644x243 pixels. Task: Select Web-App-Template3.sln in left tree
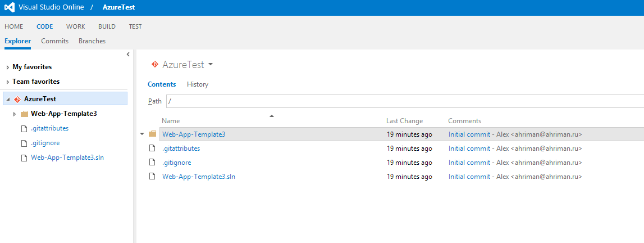click(67, 157)
